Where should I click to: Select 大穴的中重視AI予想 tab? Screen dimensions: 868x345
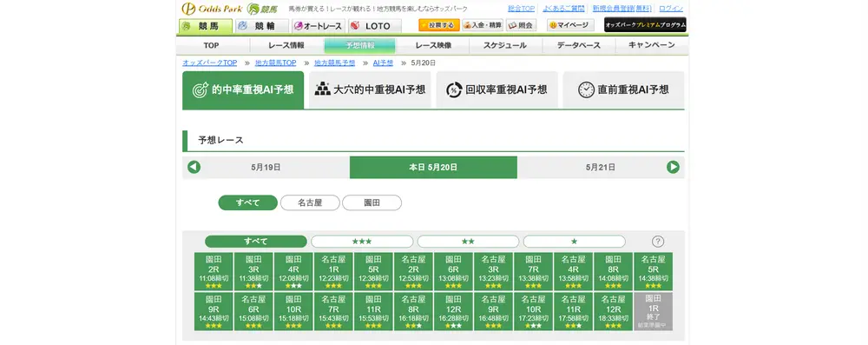tap(370, 90)
